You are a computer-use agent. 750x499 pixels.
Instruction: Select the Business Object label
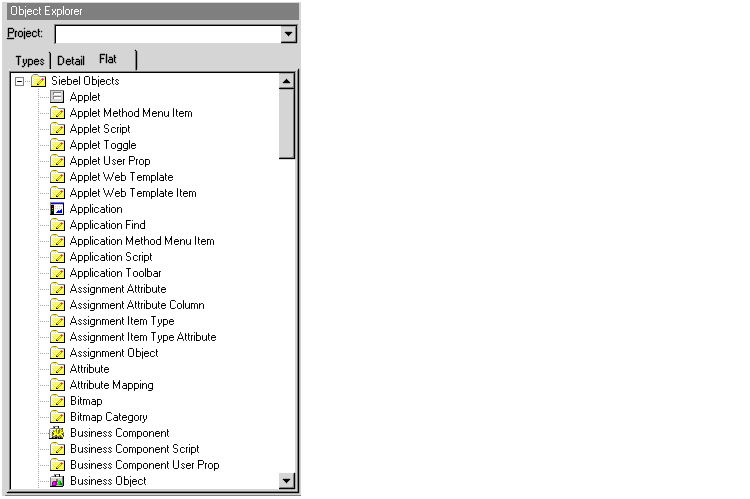108,481
